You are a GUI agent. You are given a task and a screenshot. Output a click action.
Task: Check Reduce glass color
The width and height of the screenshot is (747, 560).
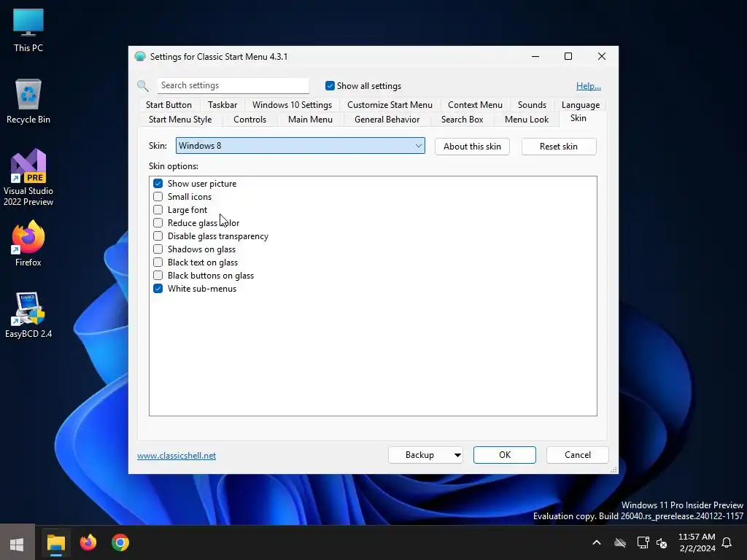[x=158, y=223]
